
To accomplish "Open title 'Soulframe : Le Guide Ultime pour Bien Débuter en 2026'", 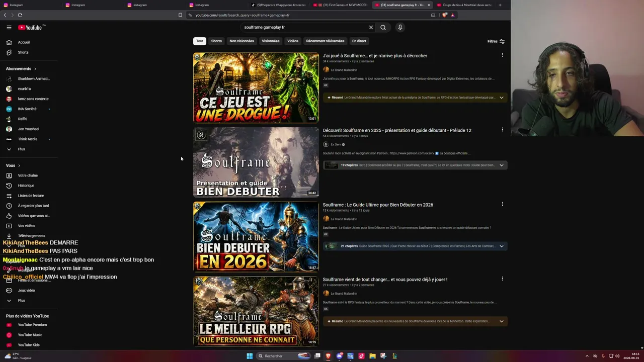I will coord(378,205).
